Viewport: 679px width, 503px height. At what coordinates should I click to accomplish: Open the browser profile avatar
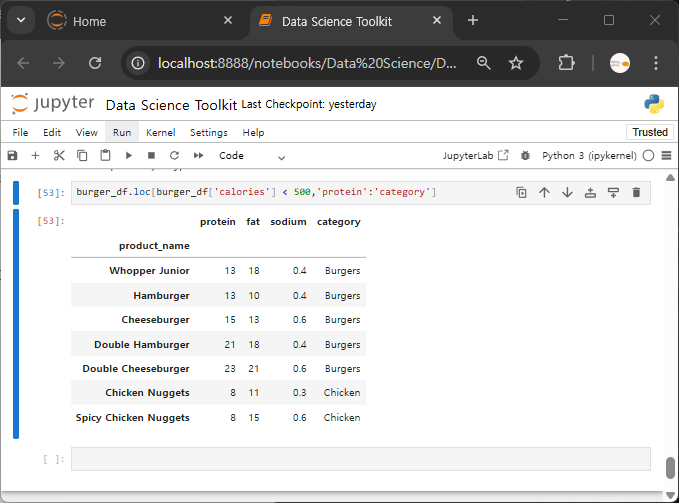[x=620, y=63]
